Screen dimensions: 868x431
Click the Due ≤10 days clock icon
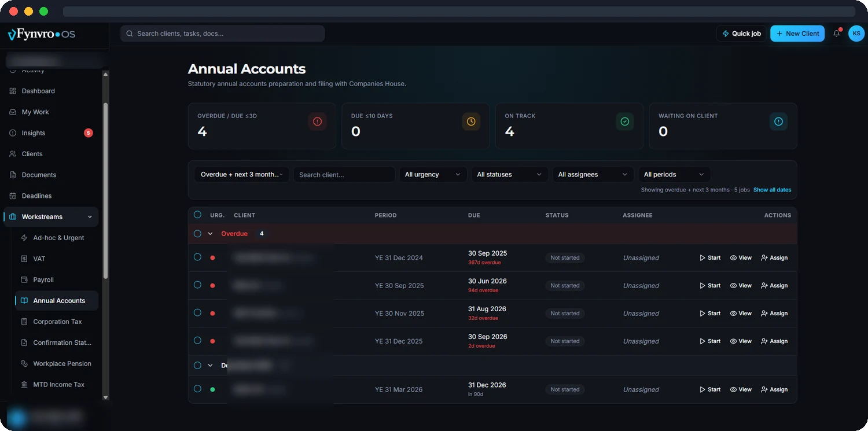[471, 121]
